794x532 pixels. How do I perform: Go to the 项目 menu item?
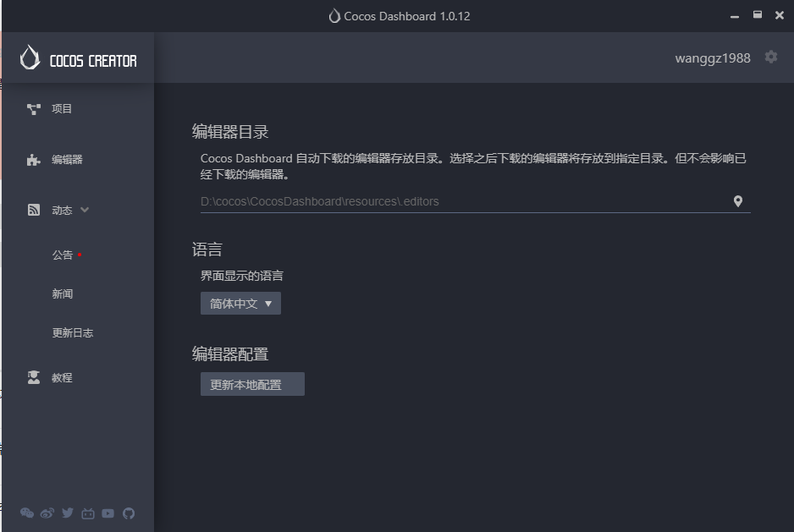(61, 109)
